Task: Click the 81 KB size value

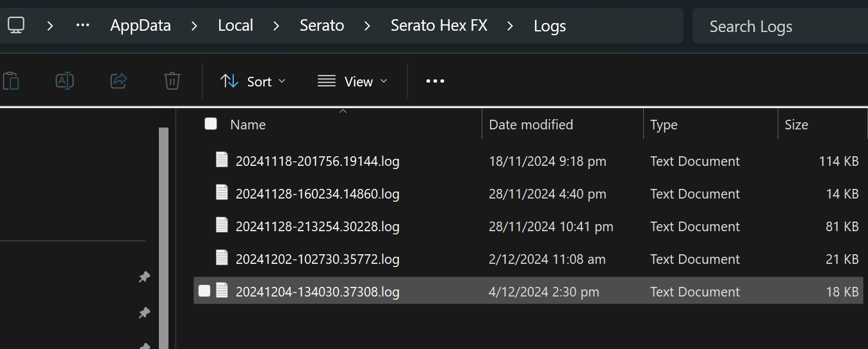Action: coord(842,226)
